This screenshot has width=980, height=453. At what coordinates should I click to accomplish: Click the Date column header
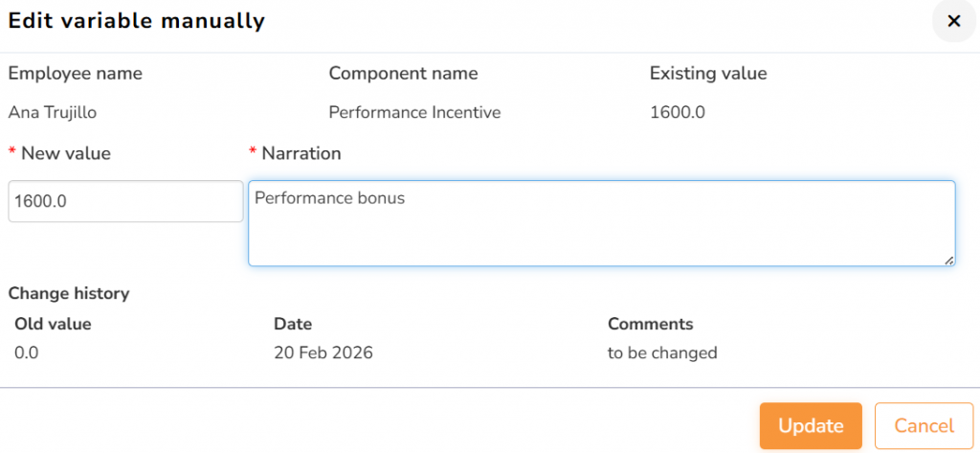[293, 324]
